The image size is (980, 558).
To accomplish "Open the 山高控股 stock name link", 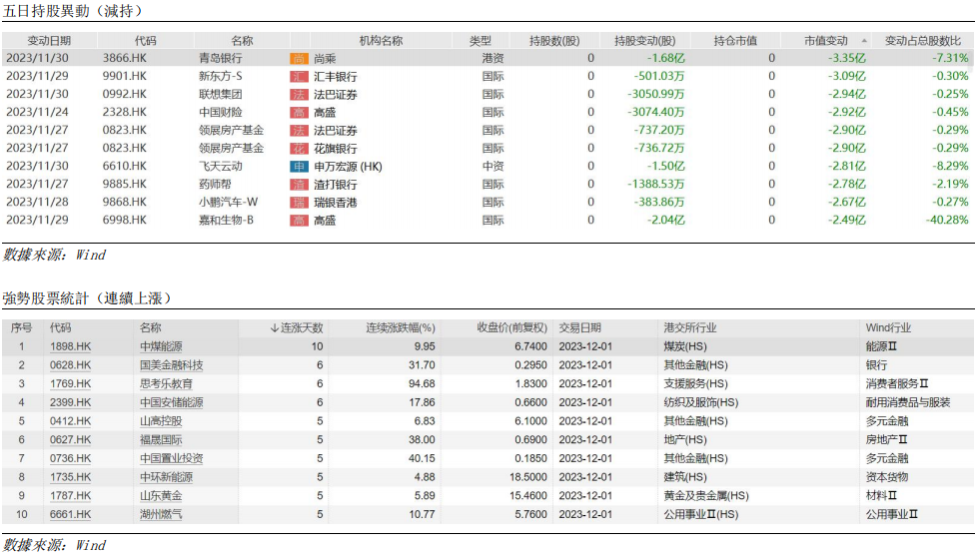I will click(x=161, y=422).
